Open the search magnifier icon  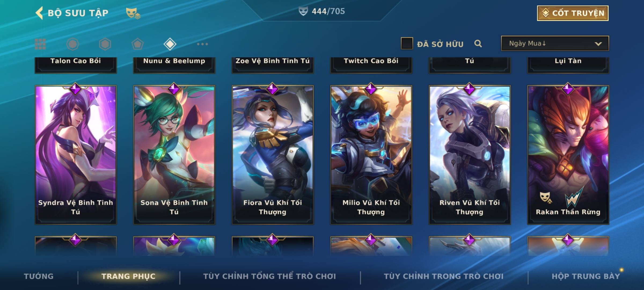[x=478, y=44]
